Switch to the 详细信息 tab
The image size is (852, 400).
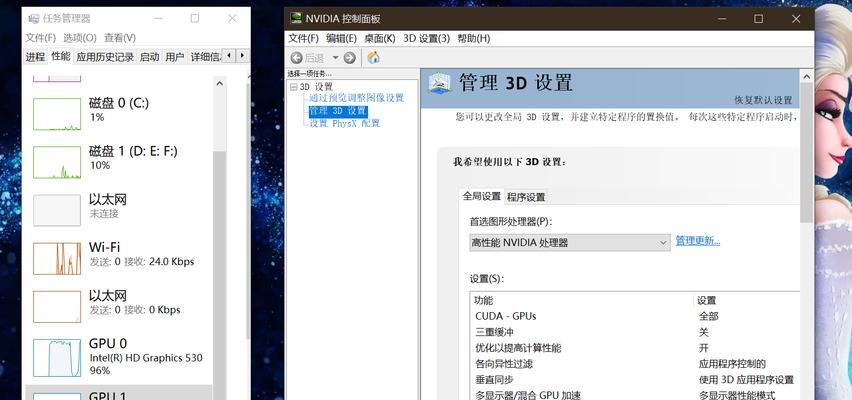(205, 57)
